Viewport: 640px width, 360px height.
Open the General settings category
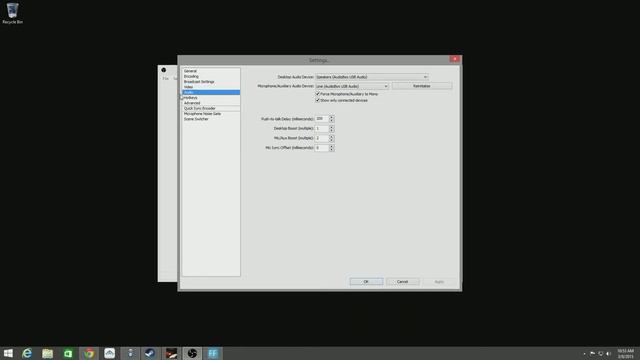click(x=211, y=71)
